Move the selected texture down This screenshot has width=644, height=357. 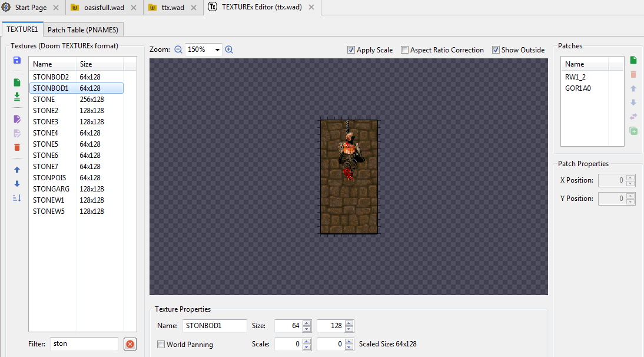point(17,184)
